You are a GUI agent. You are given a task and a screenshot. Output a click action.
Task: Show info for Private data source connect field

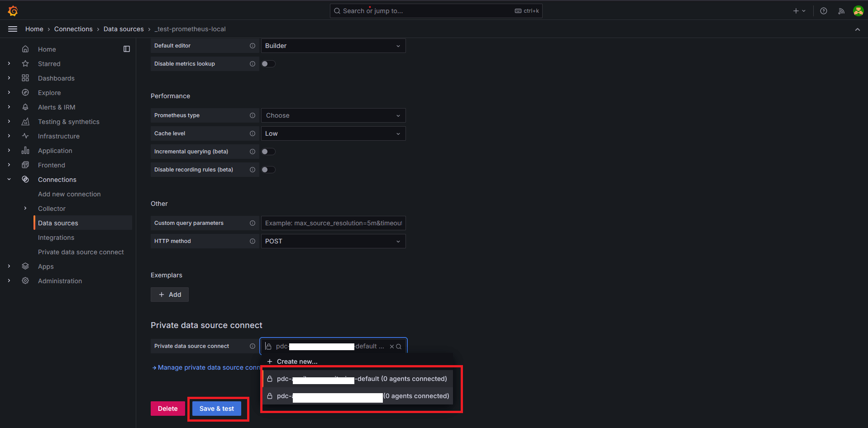(253, 346)
